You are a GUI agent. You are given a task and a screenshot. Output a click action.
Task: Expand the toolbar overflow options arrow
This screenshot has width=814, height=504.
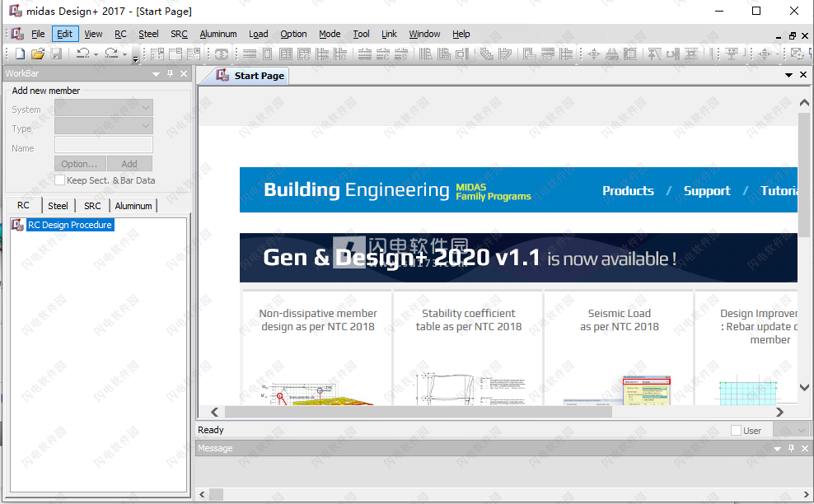click(x=135, y=58)
